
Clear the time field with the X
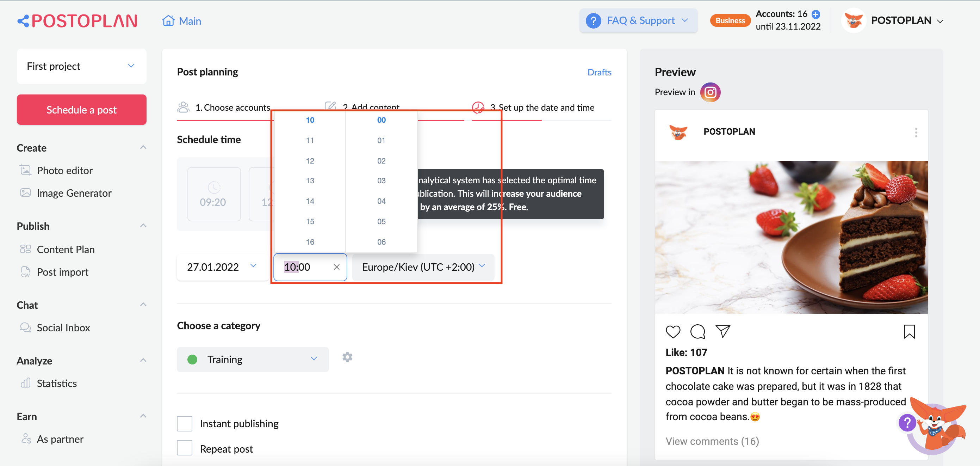336,267
